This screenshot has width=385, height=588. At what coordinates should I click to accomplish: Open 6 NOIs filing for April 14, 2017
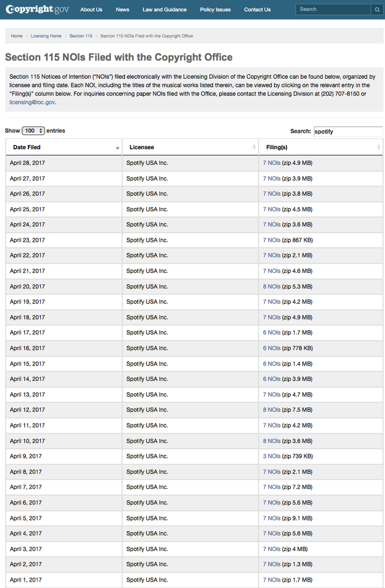(272, 379)
